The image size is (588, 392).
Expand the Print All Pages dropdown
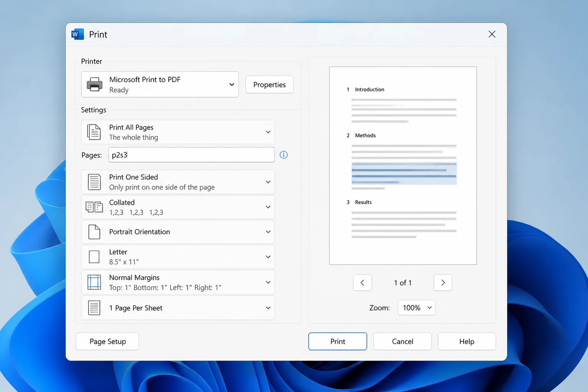[178, 132]
